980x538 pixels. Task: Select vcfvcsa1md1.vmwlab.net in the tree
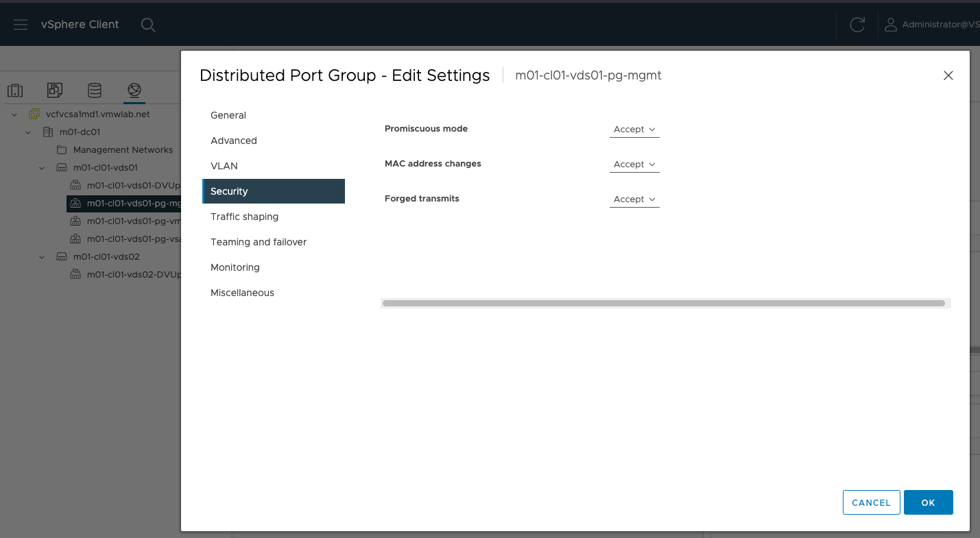pyautogui.click(x=97, y=114)
